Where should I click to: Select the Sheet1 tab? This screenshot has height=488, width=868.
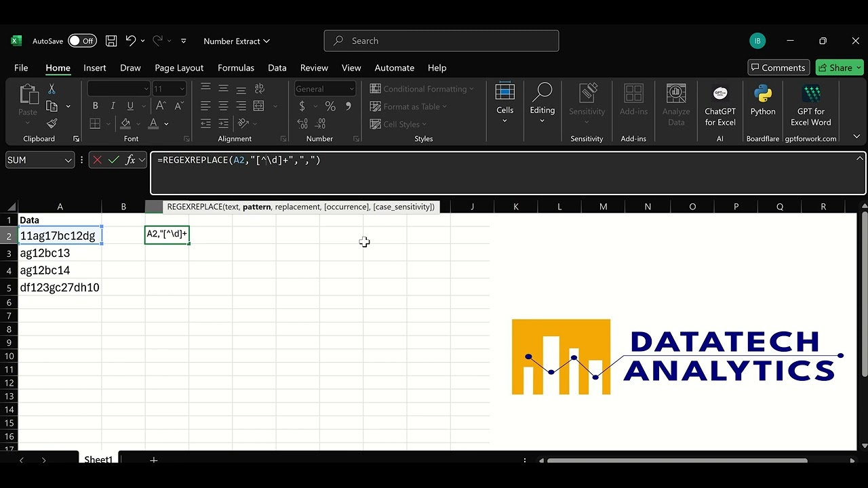pos(98,460)
